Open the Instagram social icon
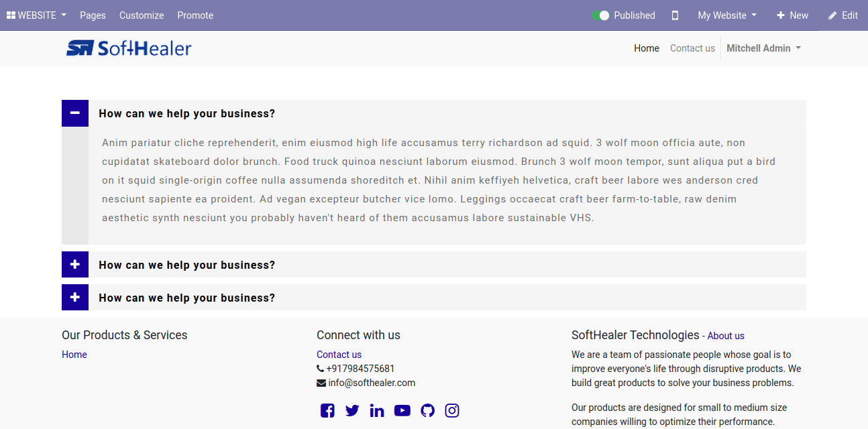The height and width of the screenshot is (429, 868). (452, 411)
